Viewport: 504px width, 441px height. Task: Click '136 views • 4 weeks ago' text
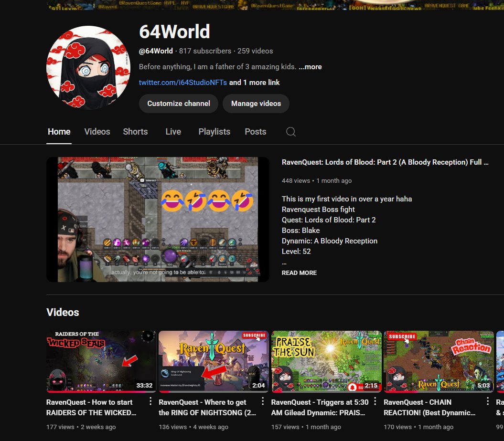point(193,427)
